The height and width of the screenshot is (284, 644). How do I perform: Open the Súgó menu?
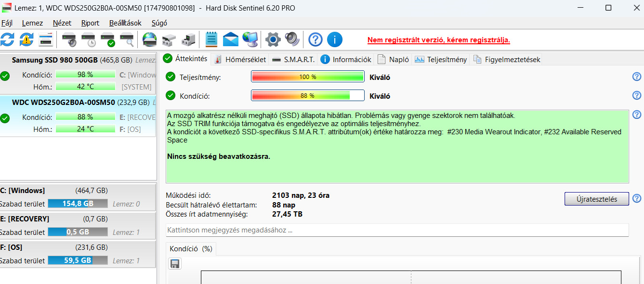tap(159, 23)
